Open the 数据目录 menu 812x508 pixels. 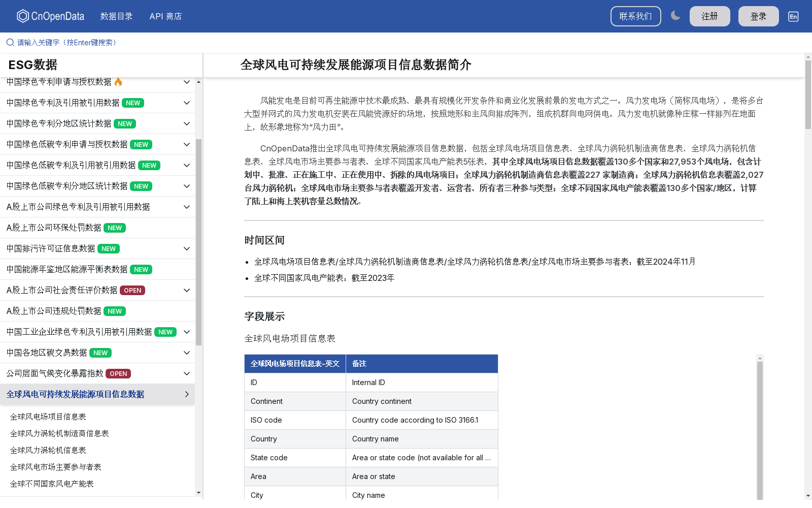116,16
